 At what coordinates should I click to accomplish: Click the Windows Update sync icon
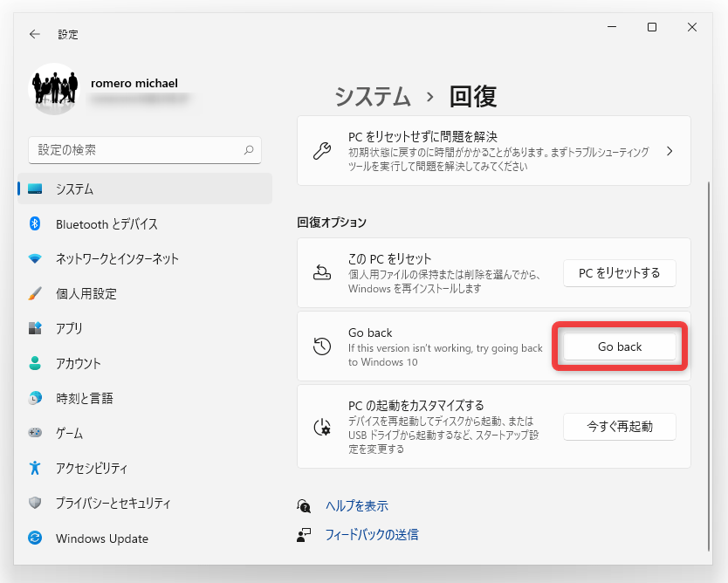click(35, 538)
